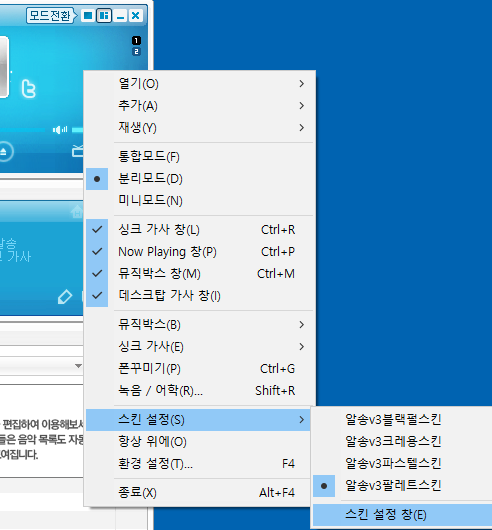Switch to 통합모드(F)

click(x=199, y=156)
